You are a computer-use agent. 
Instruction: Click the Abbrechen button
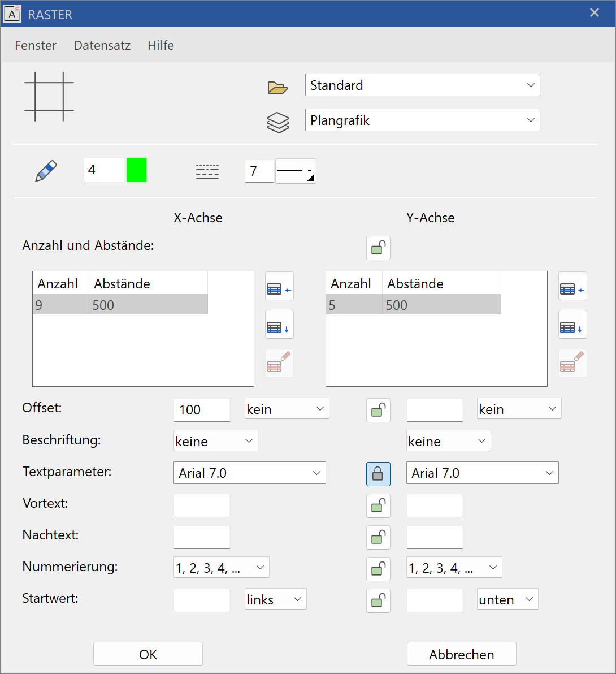tap(461, 654)
